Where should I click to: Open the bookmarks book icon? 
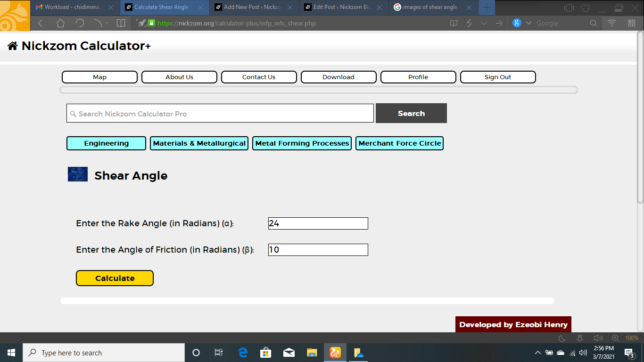tap(121, 23)
